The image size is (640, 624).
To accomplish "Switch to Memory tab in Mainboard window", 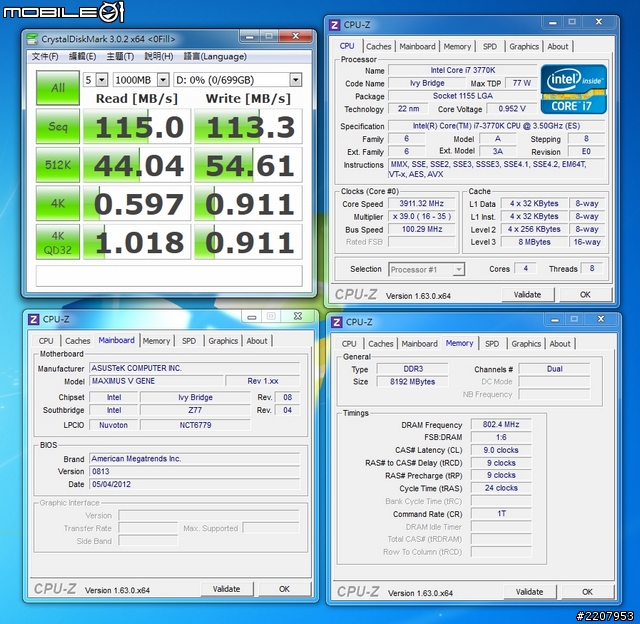I will [156, 341].
